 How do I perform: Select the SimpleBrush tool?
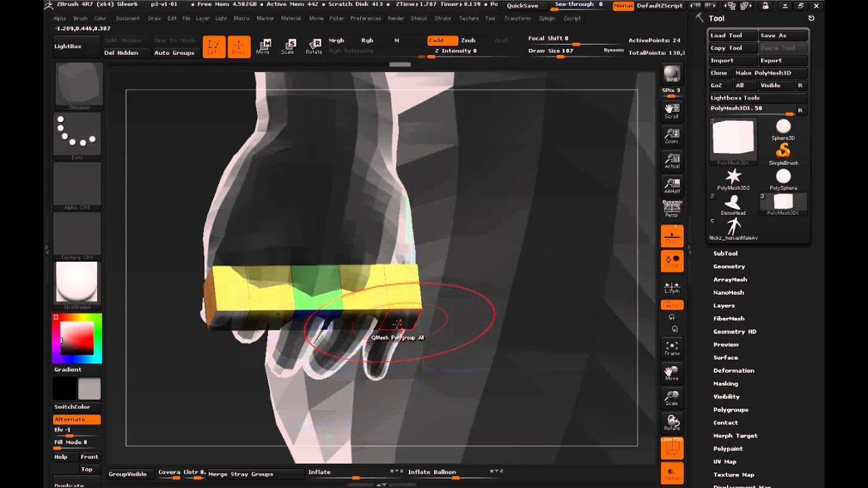coord(783,154)
